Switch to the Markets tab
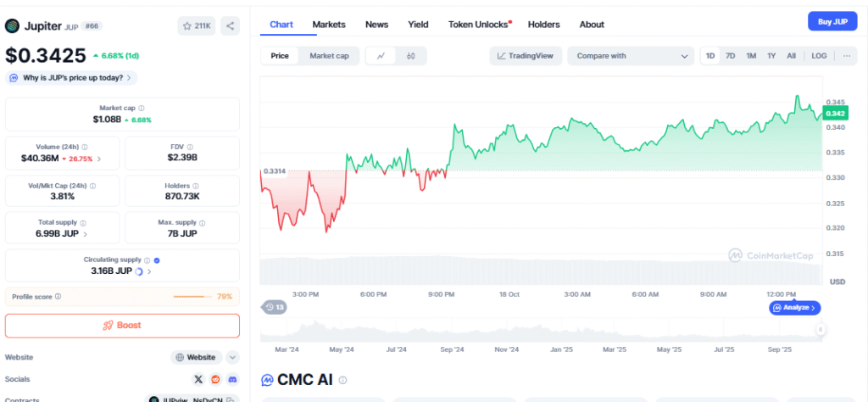 tap(329, 25)
